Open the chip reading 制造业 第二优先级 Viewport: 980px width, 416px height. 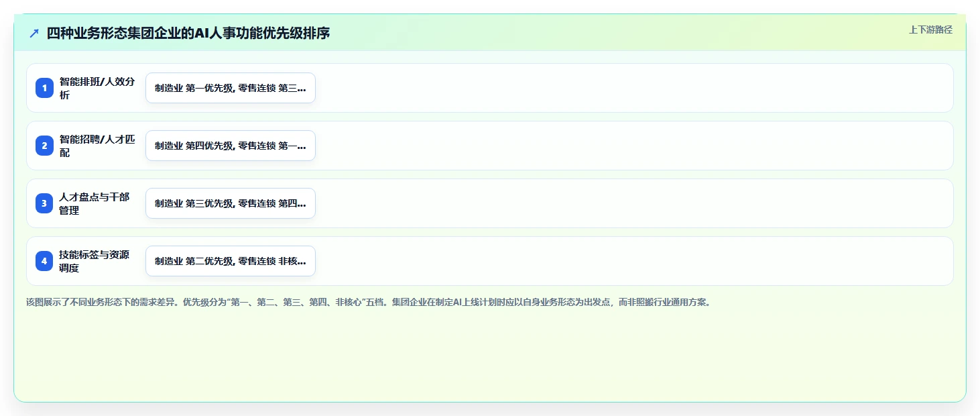tap(231, 261)
